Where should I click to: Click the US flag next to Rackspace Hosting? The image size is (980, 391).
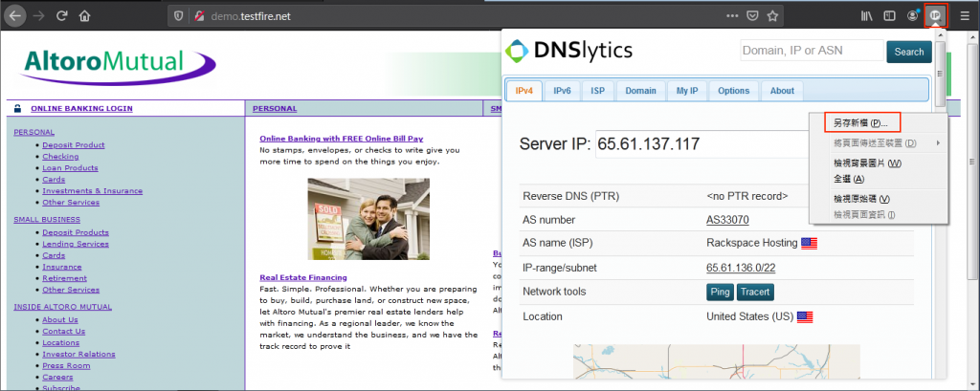(x=810, y=244)
